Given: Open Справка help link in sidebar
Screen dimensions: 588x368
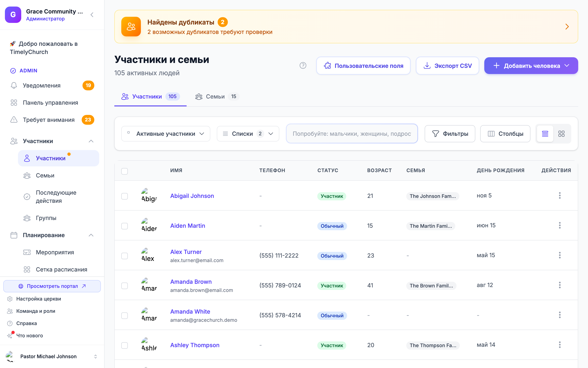Looking at the screenshot, I should 27,323.
